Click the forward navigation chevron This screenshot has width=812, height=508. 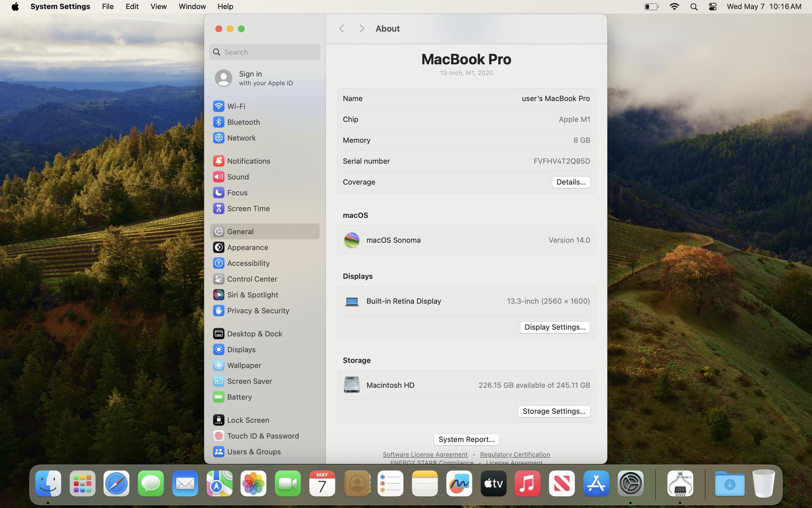click(361, 29)
